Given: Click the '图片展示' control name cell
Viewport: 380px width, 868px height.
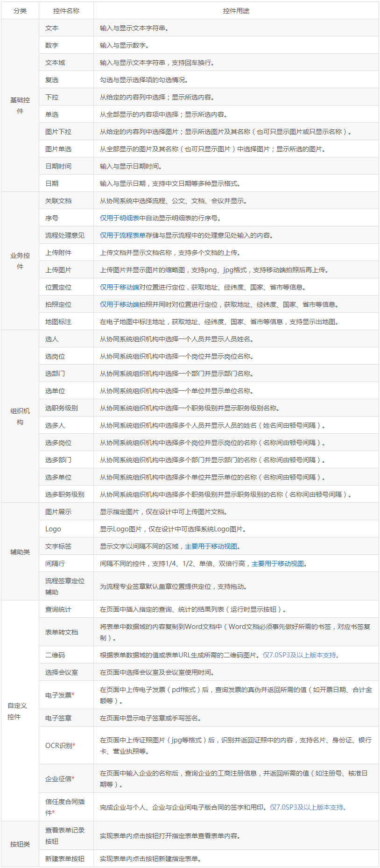Looking at the screenshot, I should (x=66, y=512).
